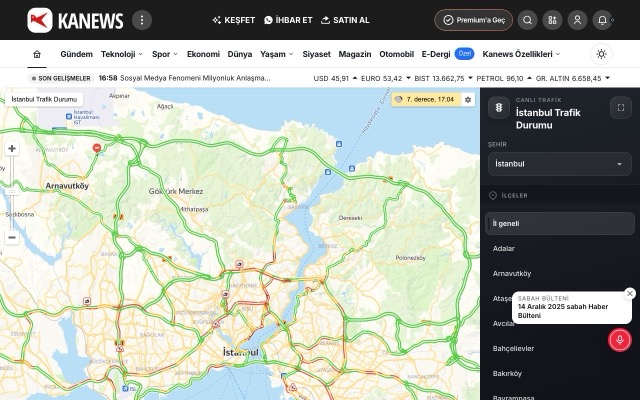The height and width of the screenshot is (400, 640).
Task: Open the map weather 7. derece widget
Action: [426, 99]
